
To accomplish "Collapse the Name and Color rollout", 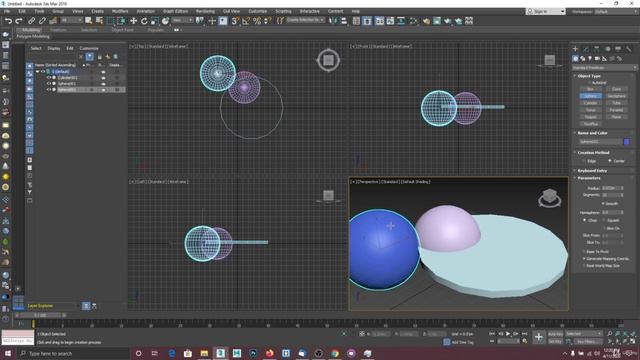I will coord(592,133).
